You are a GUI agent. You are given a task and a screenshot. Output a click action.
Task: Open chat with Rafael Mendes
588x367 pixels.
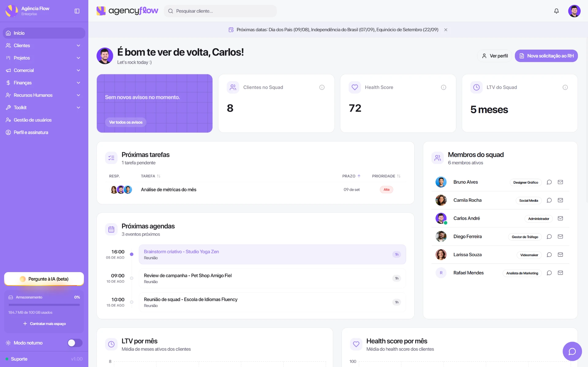point(549,273)
